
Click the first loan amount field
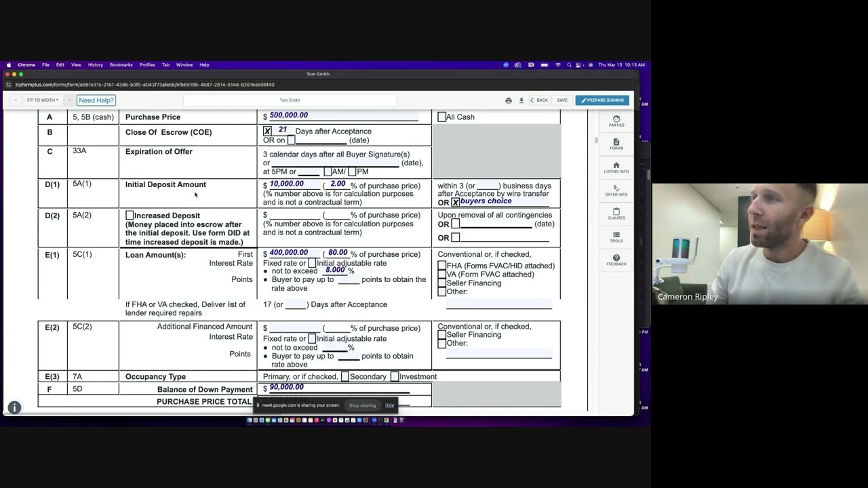pos(294,253)
